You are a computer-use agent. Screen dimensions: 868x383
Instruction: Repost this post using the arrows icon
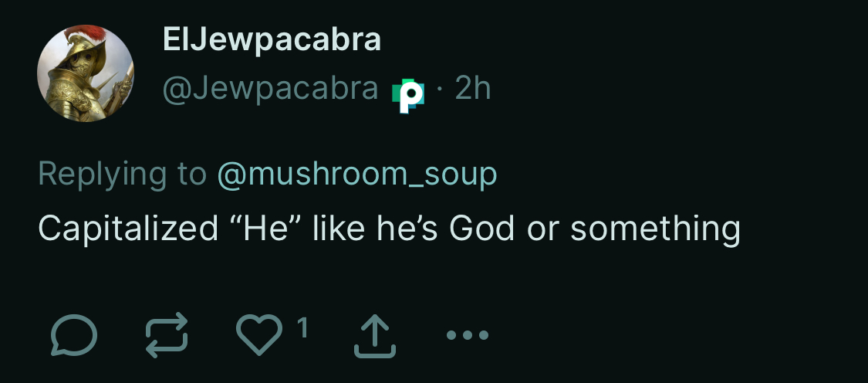(x=167, y=336)
